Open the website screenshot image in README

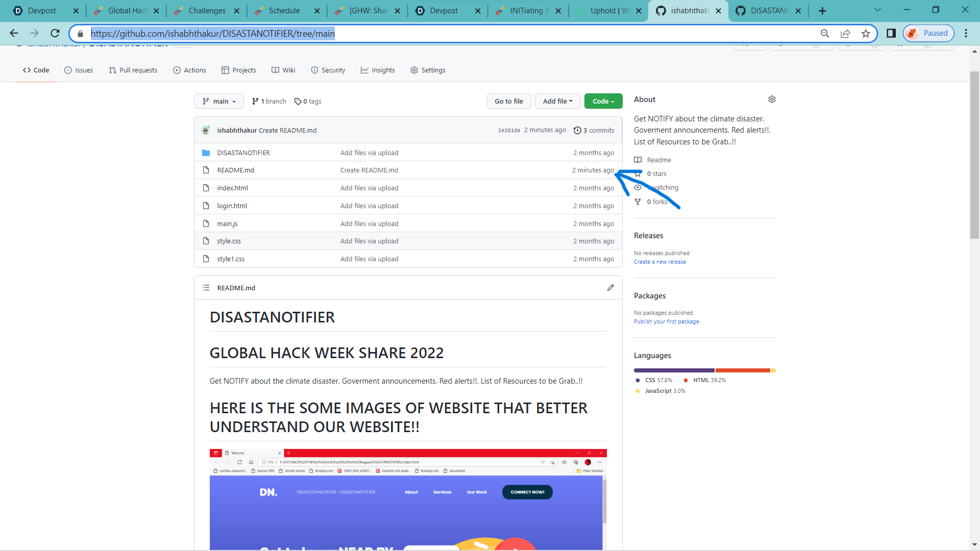[x=408, y=499]
